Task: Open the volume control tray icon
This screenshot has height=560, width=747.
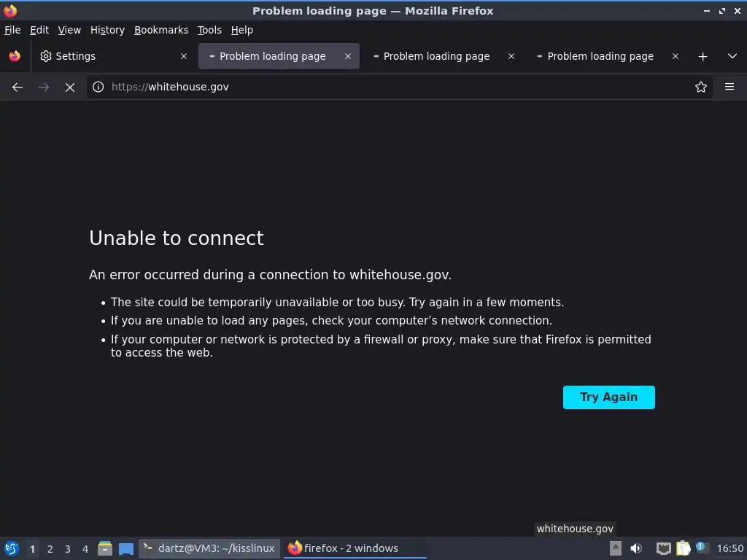Action: [x=636, y=548]
